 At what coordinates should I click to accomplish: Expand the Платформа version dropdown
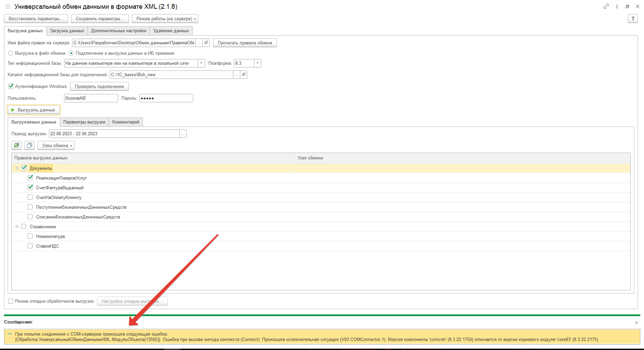point(257,63)
